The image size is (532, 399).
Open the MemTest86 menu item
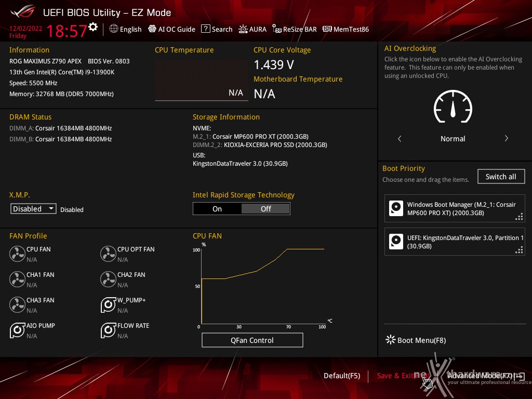pos(345,29)
